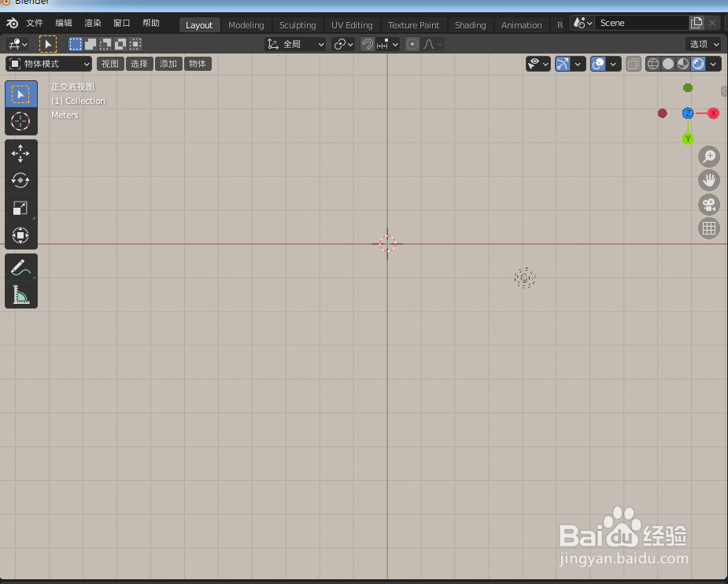Select the Move tool from the left toolbar

(20, 153)
